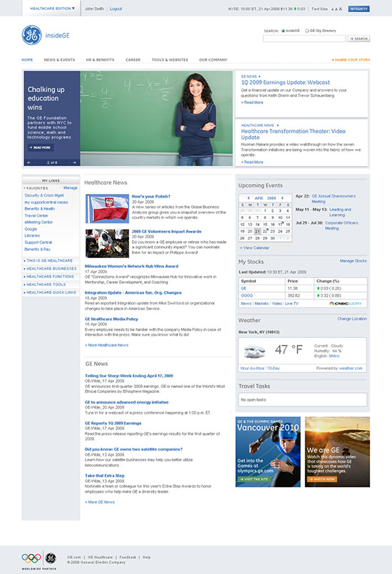Open GE Annual Shareowners Meeting event
This screenshot has height=574, width=392.
(334, 199)
